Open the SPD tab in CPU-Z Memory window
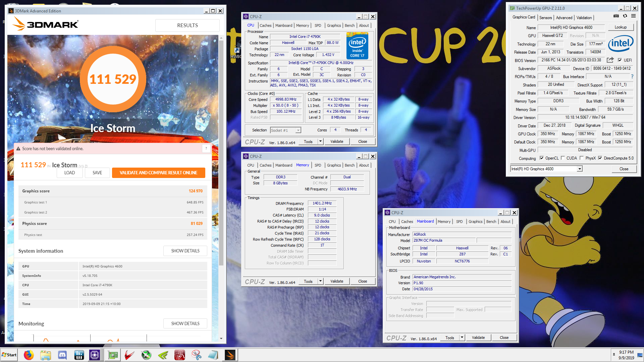The height and width of the screenshot is (362, 644). pos(318,165)
